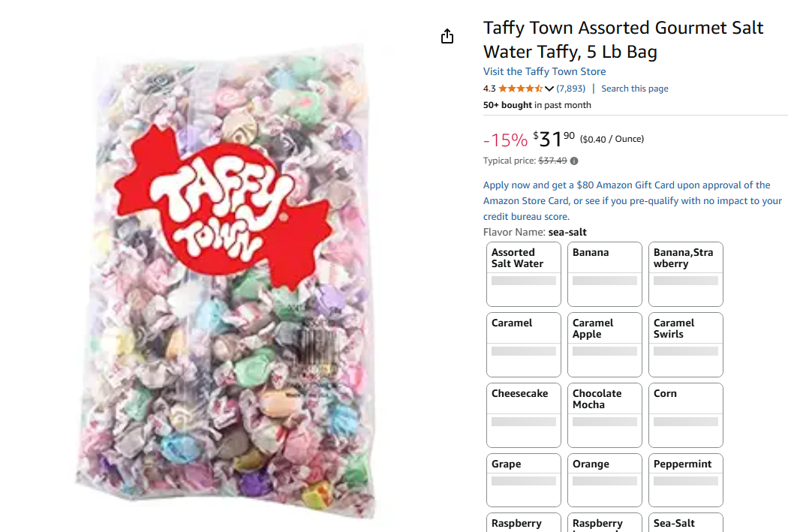This screenshot has width=788, height=532.
Task: Click the share icon
Action: 447,36
